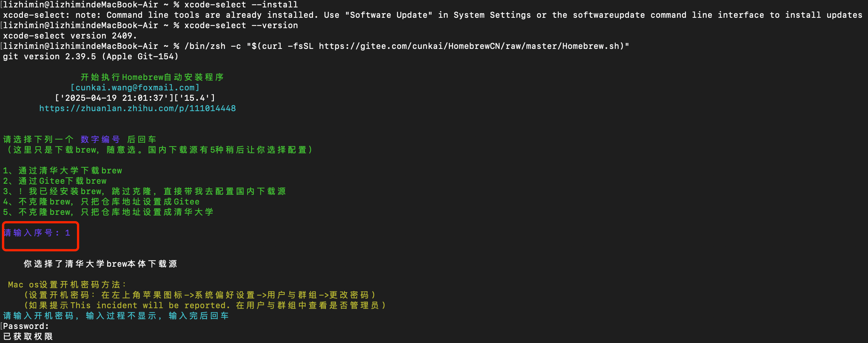Click the 'This incident will be reported' hint line
868x343 pixels.
pos(205,306)
